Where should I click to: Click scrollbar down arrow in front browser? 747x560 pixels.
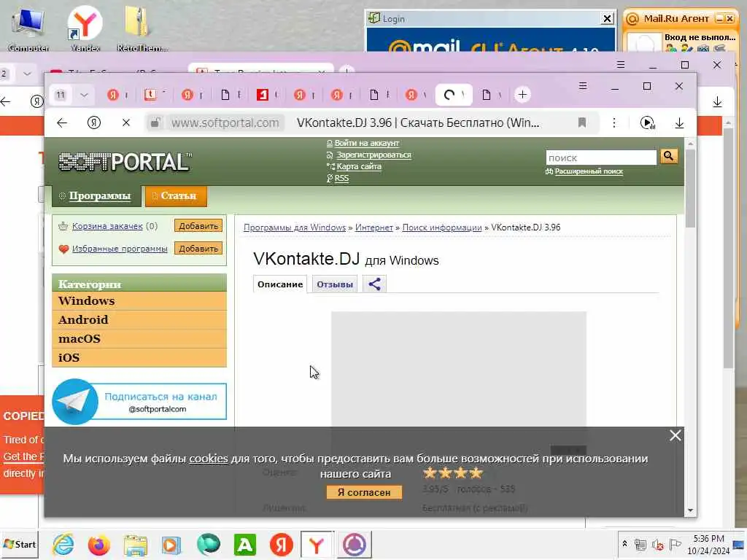pos(690,510)
